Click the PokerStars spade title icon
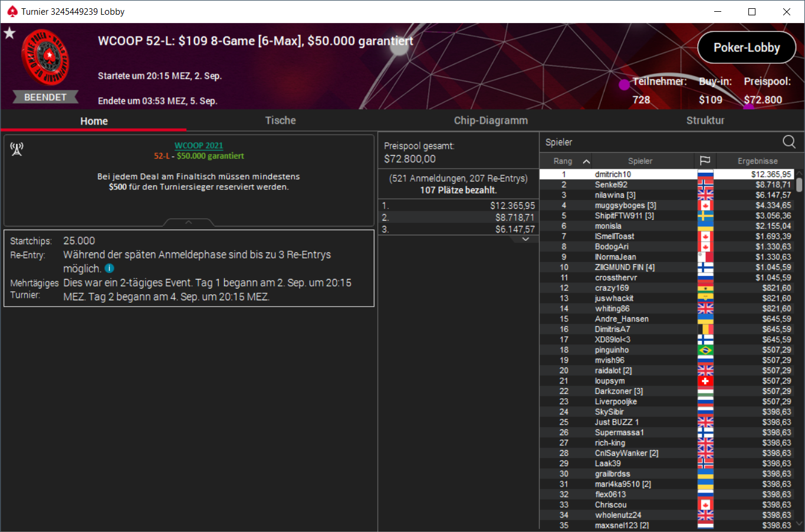Viewport: 805px width, 532px height. [12, 11]
